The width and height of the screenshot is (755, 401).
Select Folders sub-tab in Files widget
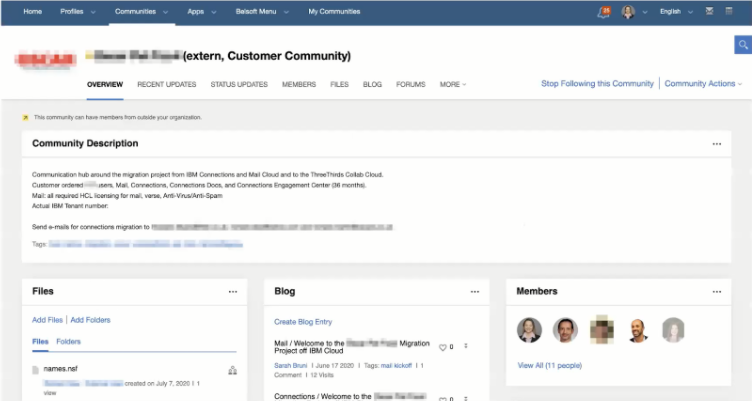tap(68, 342)
